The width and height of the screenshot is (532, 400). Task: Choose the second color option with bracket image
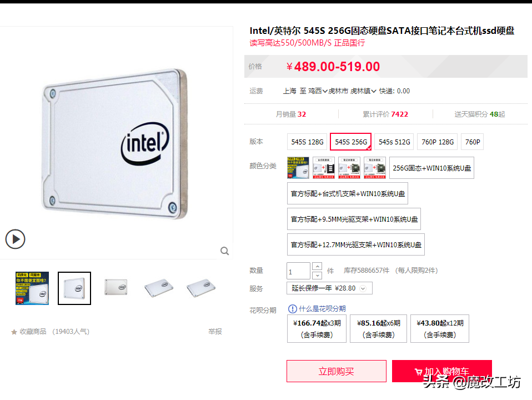coord(324,168)
